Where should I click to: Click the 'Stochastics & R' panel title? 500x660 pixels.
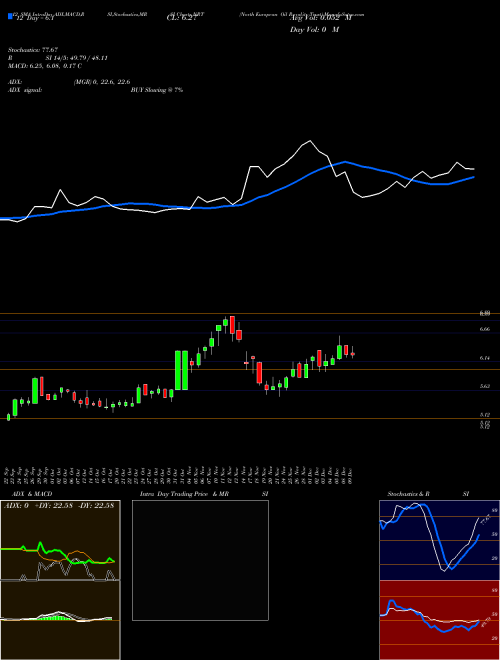(x=409, y=494)
